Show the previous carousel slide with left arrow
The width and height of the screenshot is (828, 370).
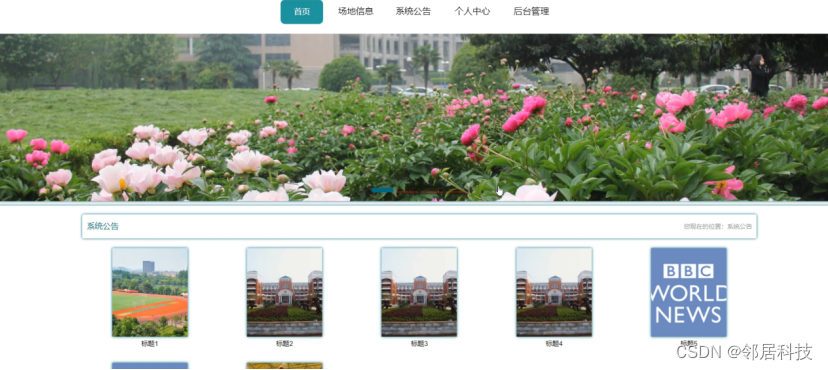(x=12, y=112)
